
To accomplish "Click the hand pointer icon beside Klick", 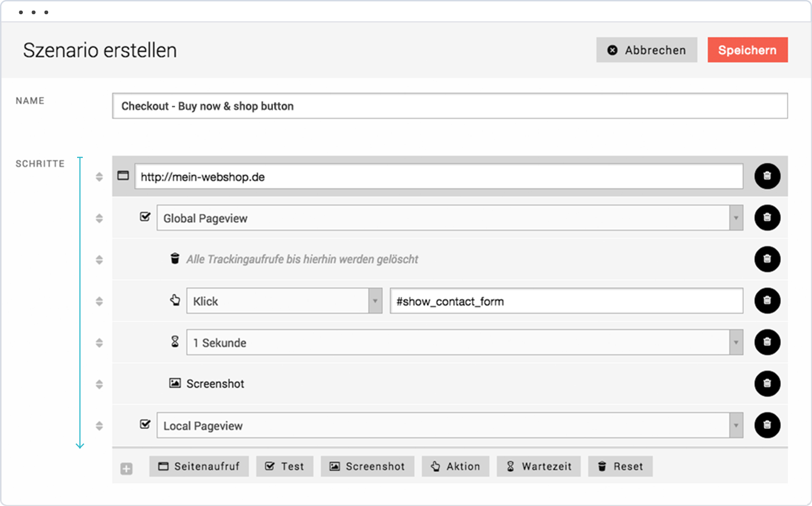I will (175, 300).
